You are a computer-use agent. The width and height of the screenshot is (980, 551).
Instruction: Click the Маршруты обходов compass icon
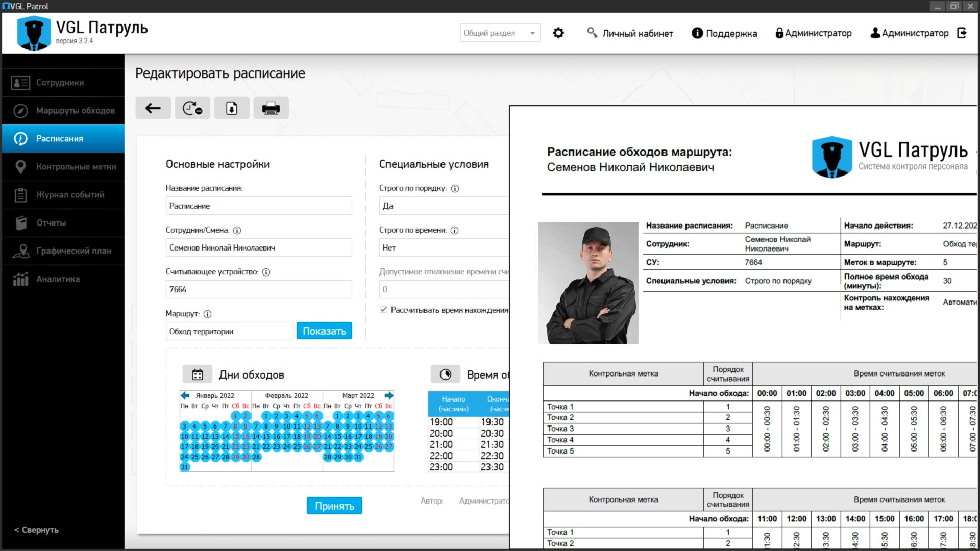click(x=20, y=111)
